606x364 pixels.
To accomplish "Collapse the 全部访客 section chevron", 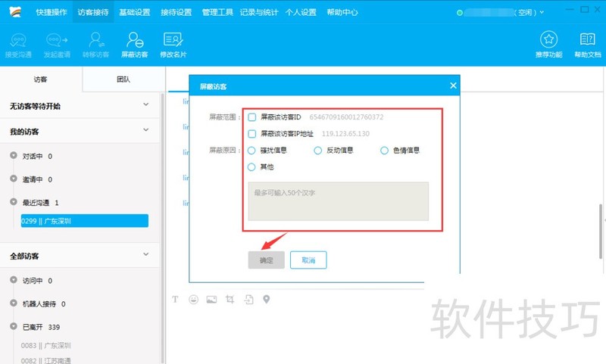I will click(x=146, y=255).
